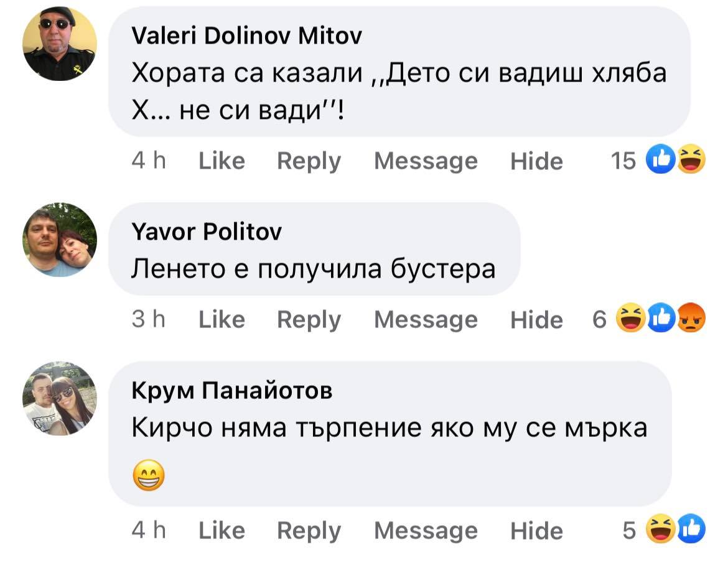Open Крум Панайотов's profile picture
Viewport: 728px width, 572px height.
coord(60,398)
